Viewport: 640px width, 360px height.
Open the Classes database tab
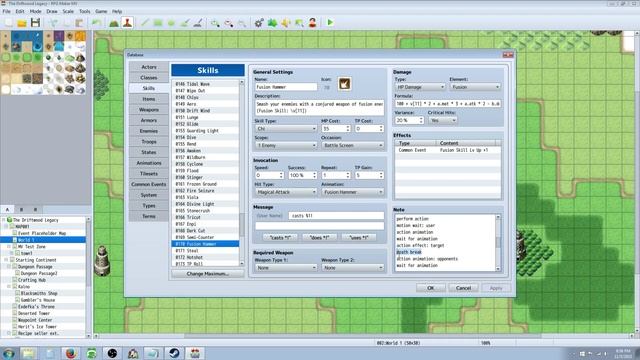pos(149,78)
